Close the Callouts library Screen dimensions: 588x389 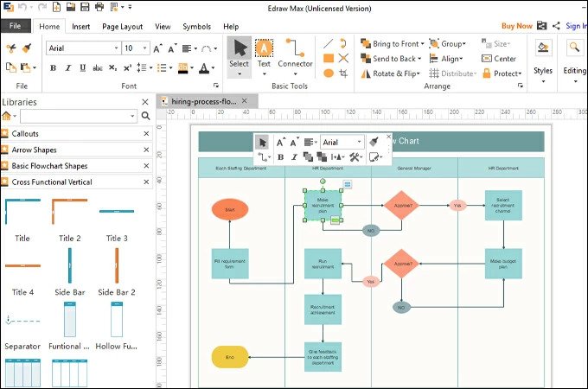[x=145, y=134]
